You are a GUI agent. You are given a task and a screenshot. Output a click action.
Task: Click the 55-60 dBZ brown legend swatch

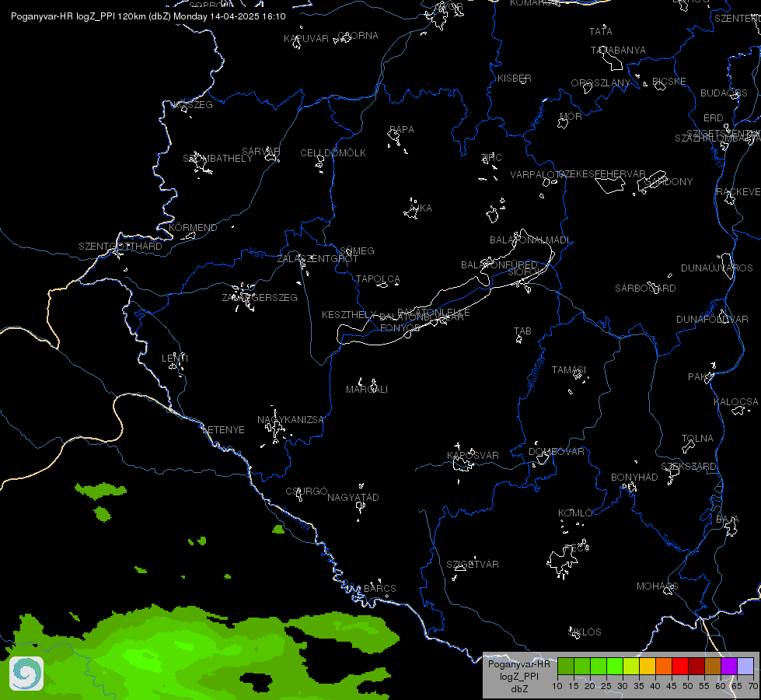[713, 666]
